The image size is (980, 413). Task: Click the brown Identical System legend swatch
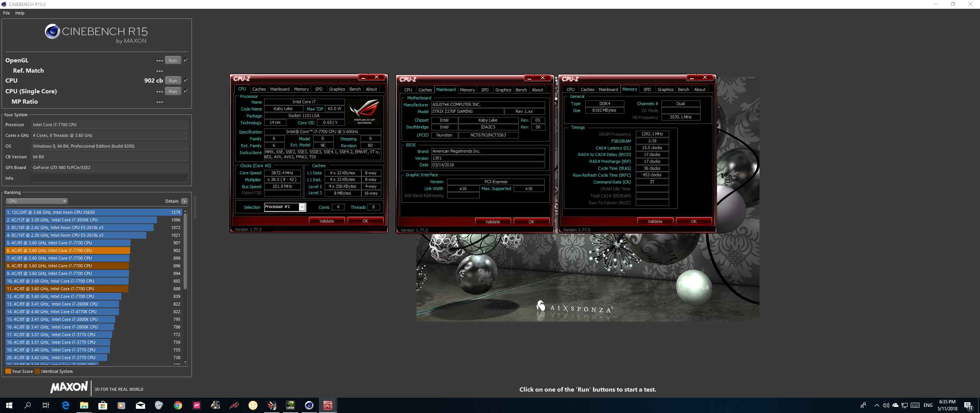click(x=37, y=371)
